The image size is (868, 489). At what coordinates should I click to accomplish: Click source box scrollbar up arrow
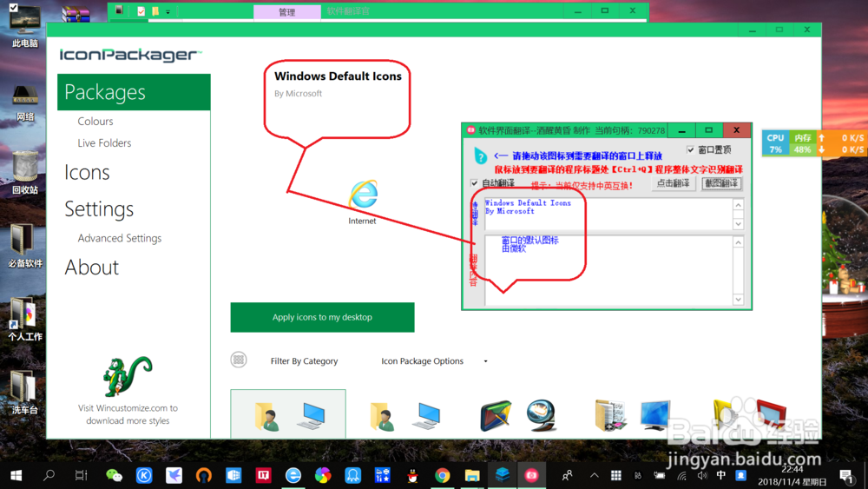point(738,205)
